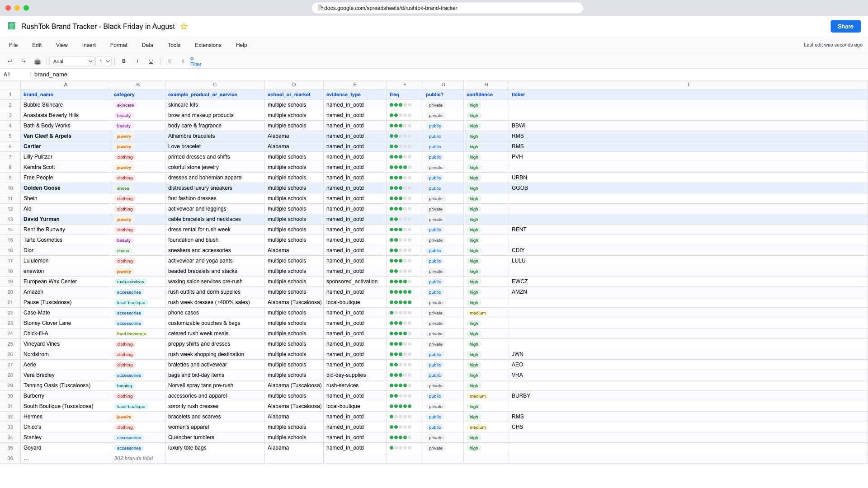Image resolution: width=868 pixels, height=488 pixels.
Task: Click the Quencher tumblers cell
Action: tap(215, 437)
